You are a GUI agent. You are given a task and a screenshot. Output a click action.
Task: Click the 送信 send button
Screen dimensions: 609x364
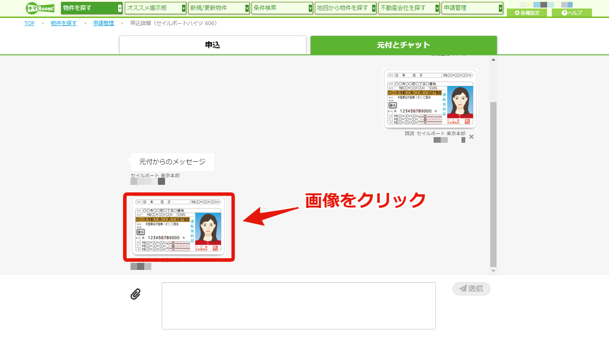(471, 288)
